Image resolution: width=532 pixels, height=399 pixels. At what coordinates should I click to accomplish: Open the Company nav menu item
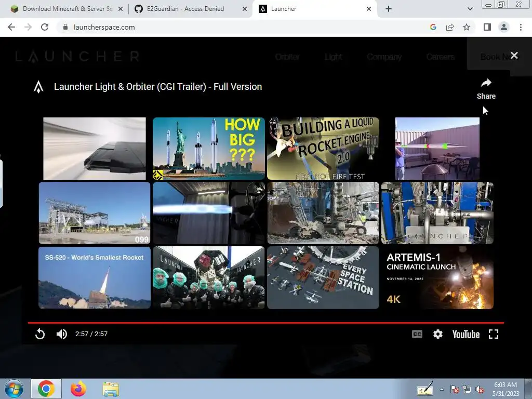tap(384, 57)
